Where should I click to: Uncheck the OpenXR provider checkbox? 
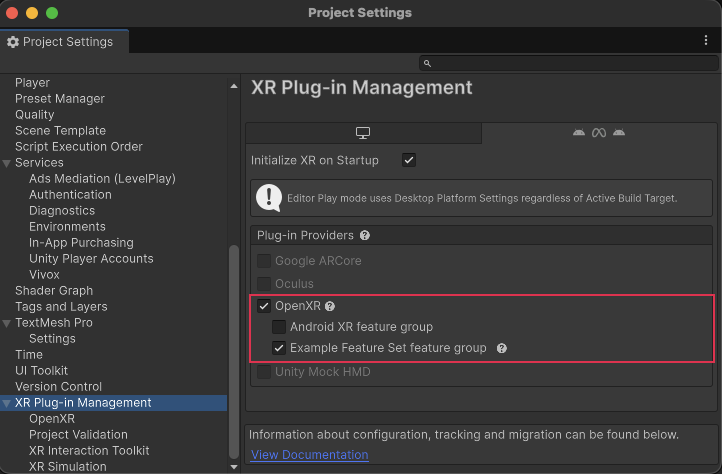[x=264, y=306]
